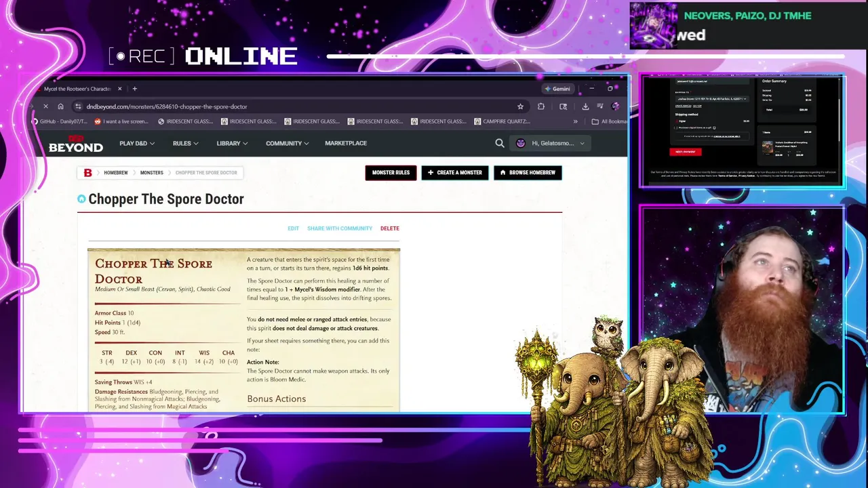Open the All Bookmarks folder
The height and width of the screenshot is (488, 868).
click(609, 121)
